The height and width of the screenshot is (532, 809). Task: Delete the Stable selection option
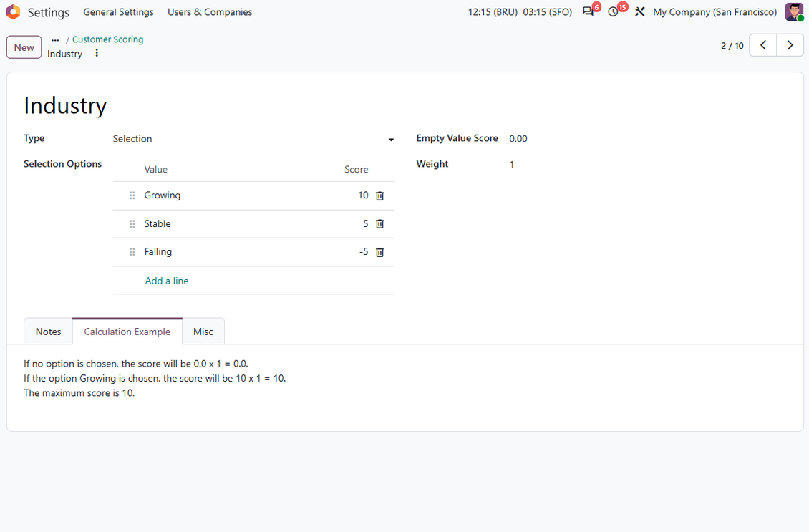point(379,224)
